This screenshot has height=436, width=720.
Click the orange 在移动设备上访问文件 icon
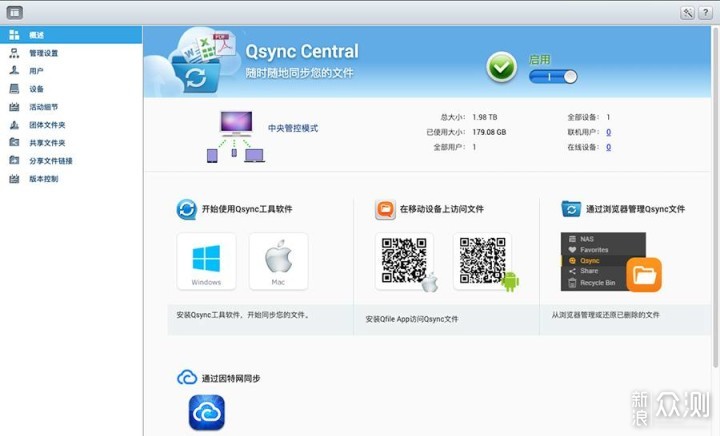click(385, 209)
